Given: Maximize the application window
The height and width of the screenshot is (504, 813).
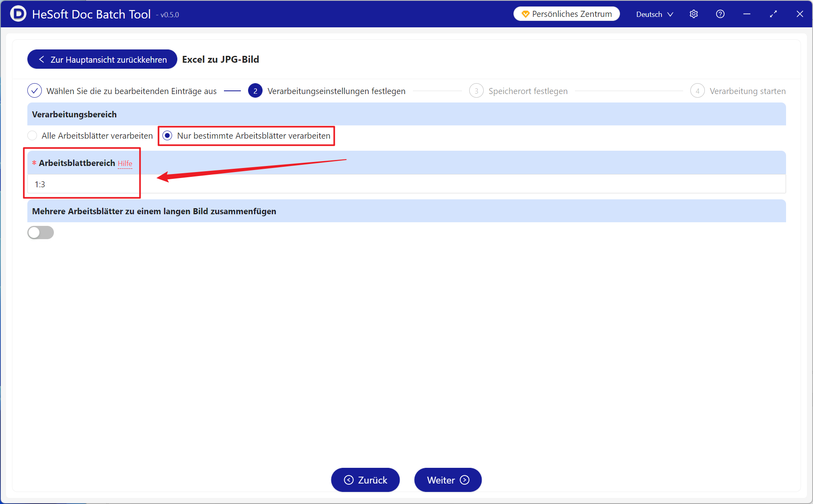Looking at the screenshot, I should (x=773, y=14).
